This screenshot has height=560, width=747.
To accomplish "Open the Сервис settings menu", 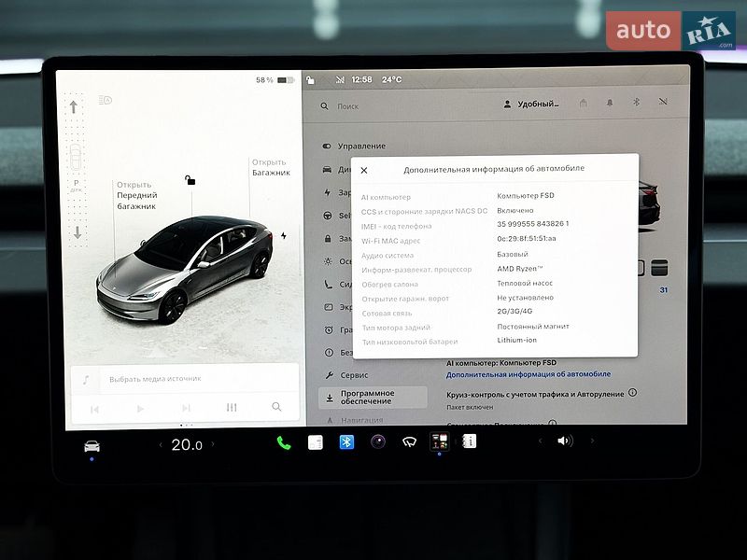I will tap(346, 375).
